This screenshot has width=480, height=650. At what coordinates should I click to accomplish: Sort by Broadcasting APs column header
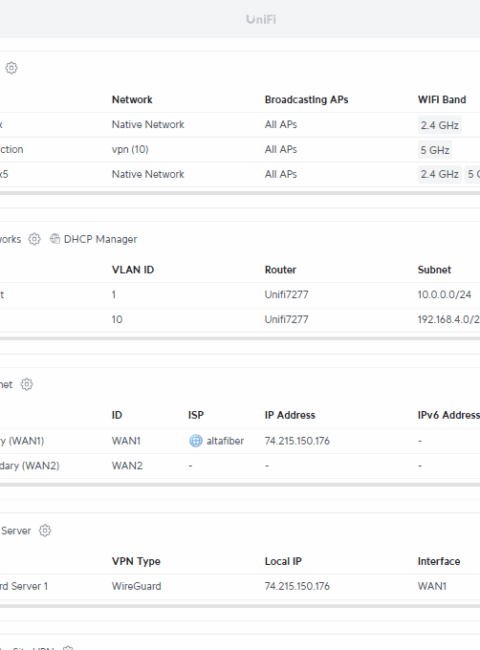(x=306, y=99)
